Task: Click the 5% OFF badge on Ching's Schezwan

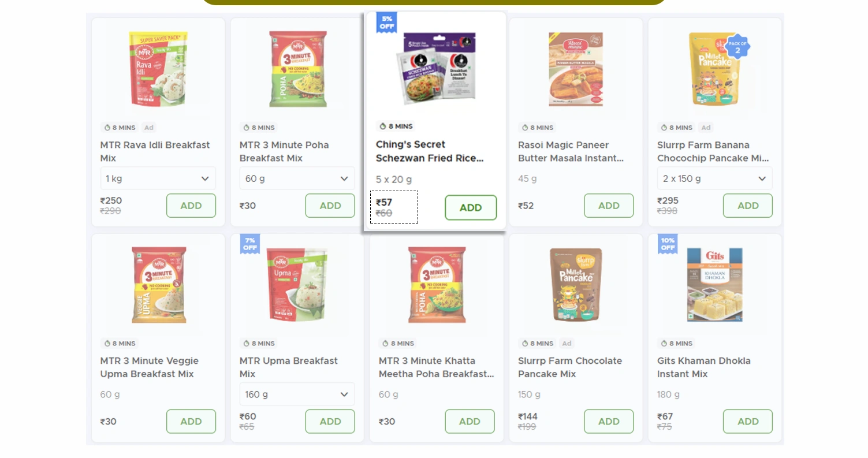Action: point(386,23)
